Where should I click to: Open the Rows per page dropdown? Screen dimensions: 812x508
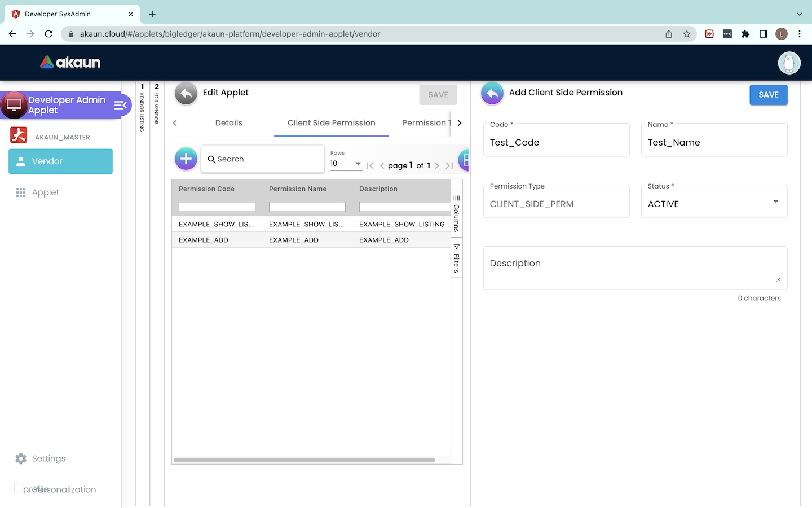click(x=346, y=164)
